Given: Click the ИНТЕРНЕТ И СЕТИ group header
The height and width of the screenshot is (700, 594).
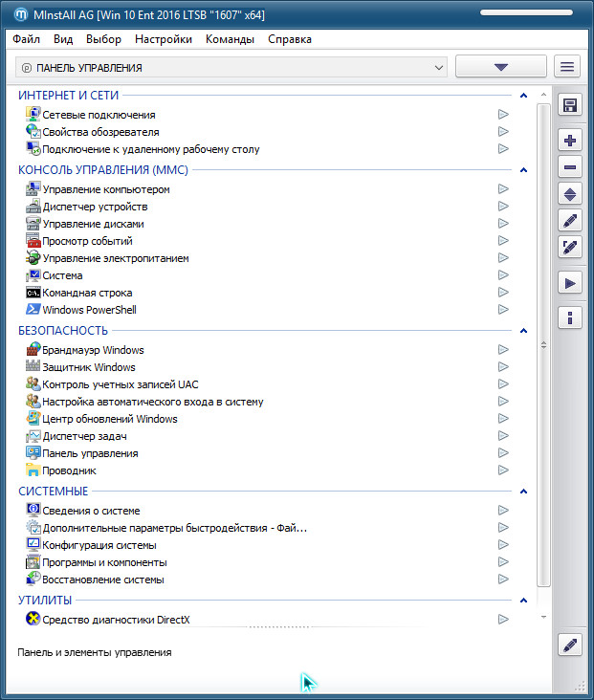Looking at the screenshot, I should coord(68,95).
